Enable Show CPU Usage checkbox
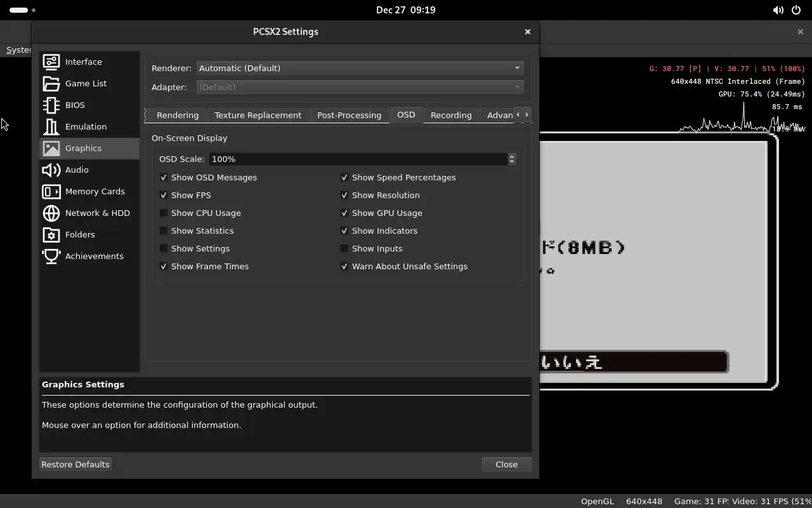 point(164,213)
